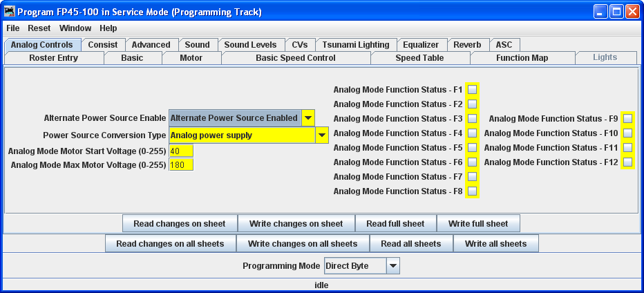The height and width of the screenshot is (293, 644).
Task: Check Analog Mode Function Status F9 box
Action: click(627, 119)
